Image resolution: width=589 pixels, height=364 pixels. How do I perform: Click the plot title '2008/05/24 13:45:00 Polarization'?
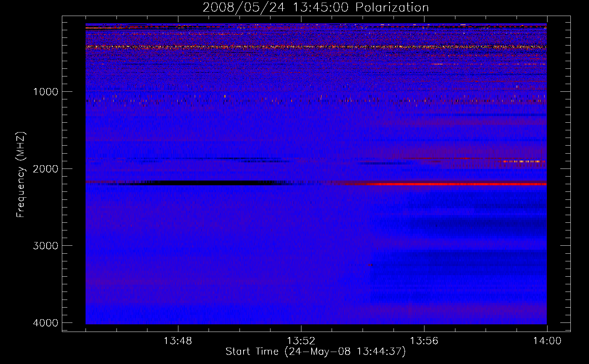pos(316,8)
